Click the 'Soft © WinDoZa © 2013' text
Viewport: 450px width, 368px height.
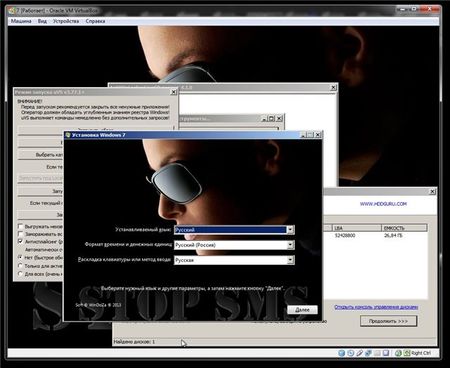98,305
